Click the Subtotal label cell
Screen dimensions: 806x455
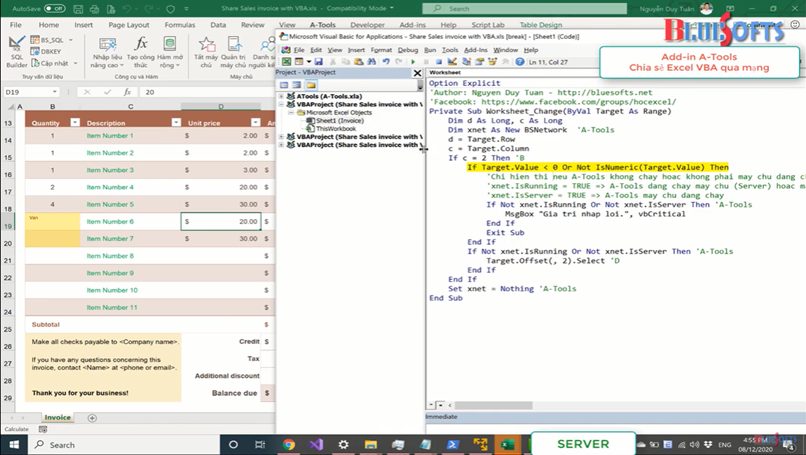click(45, 324)
